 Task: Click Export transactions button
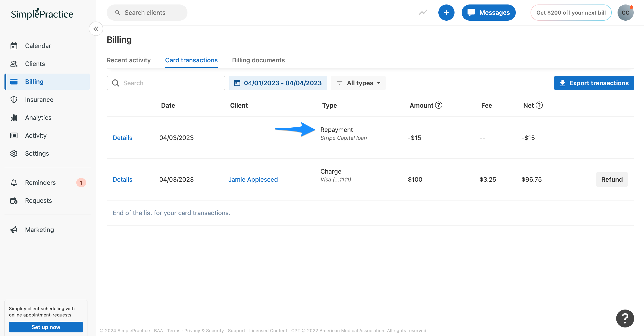point(594,83)
